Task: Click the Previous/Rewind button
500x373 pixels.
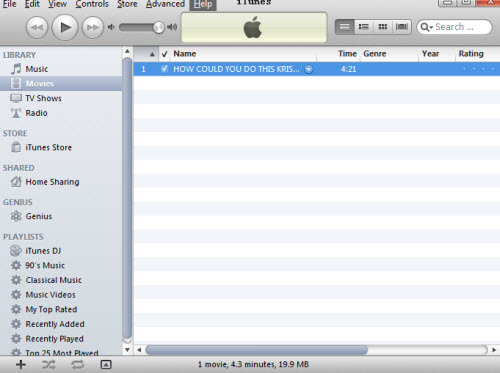Action: 37,27
